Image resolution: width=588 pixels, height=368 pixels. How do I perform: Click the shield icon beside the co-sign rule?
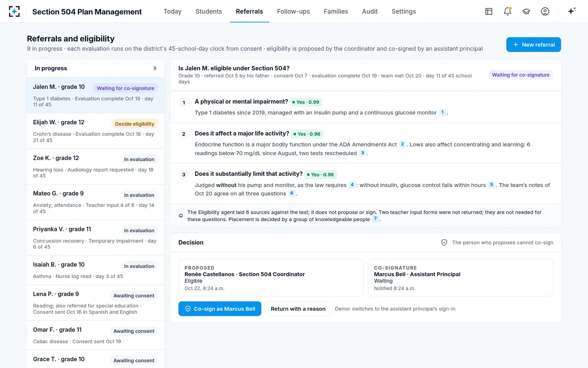point(444,242)
